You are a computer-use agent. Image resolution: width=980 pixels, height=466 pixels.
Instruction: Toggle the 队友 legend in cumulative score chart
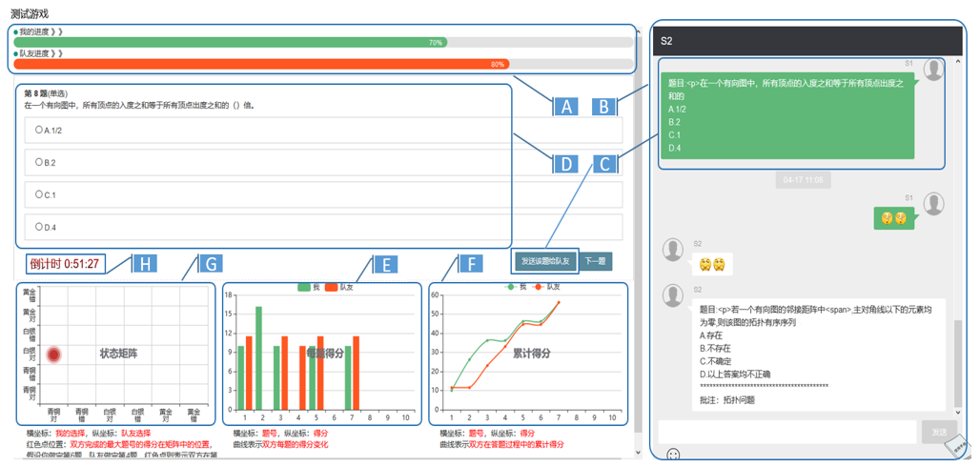pos(548,287)
